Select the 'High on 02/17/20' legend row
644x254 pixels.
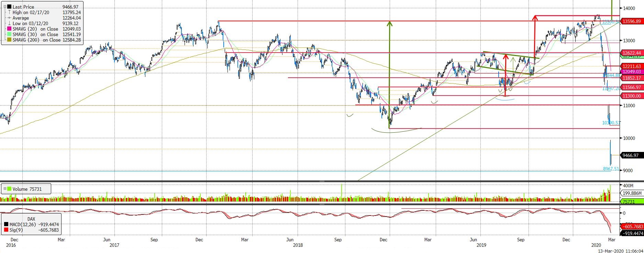(x=32, y=12)
